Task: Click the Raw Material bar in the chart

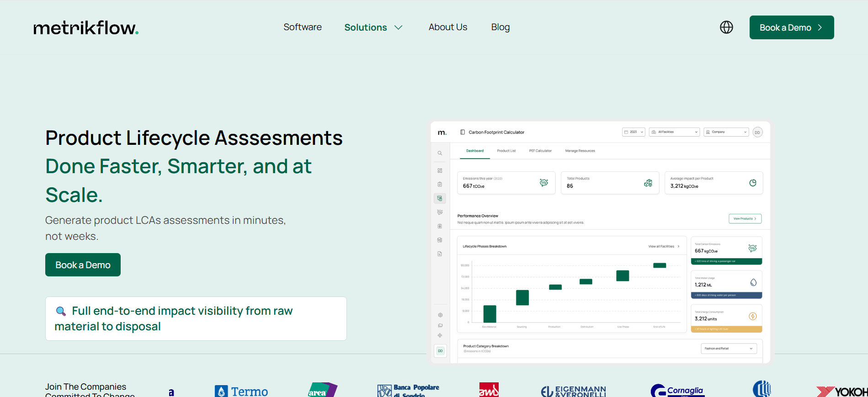Action: pos(490,314)
